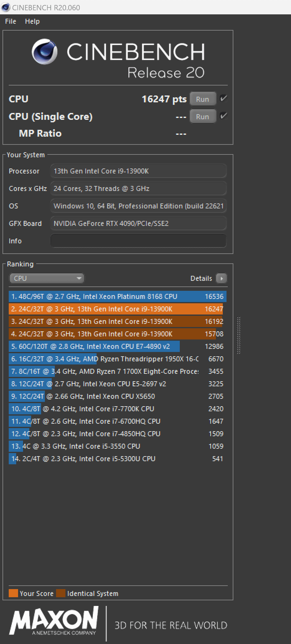
Task: Click the Processor field showing i9-13900K
Action: [138, 171]
